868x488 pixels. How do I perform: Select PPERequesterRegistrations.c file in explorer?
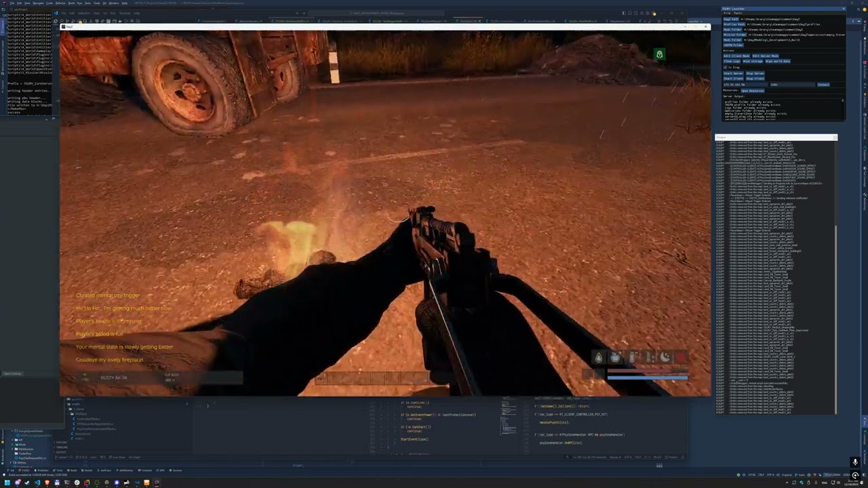click(94, 424)
